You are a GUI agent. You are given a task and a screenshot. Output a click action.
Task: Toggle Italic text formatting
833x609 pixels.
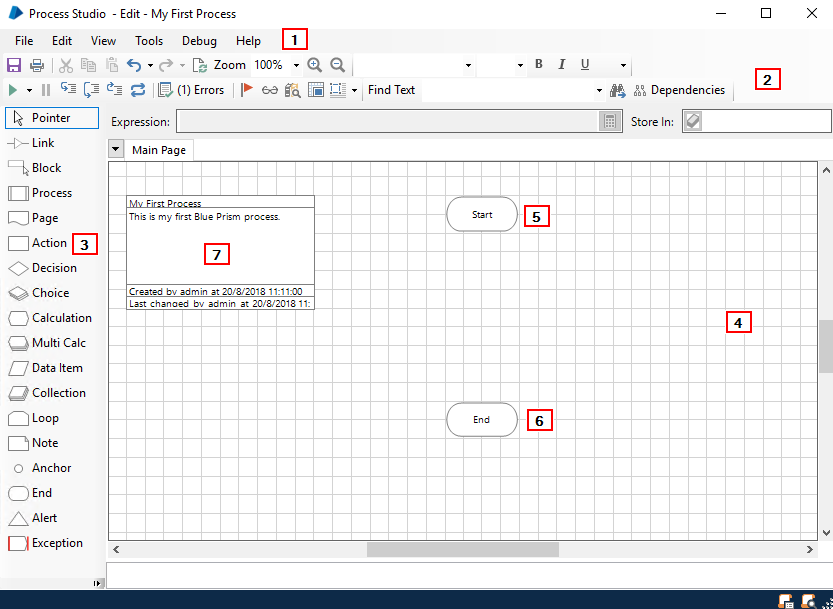(x=562, y=65)
